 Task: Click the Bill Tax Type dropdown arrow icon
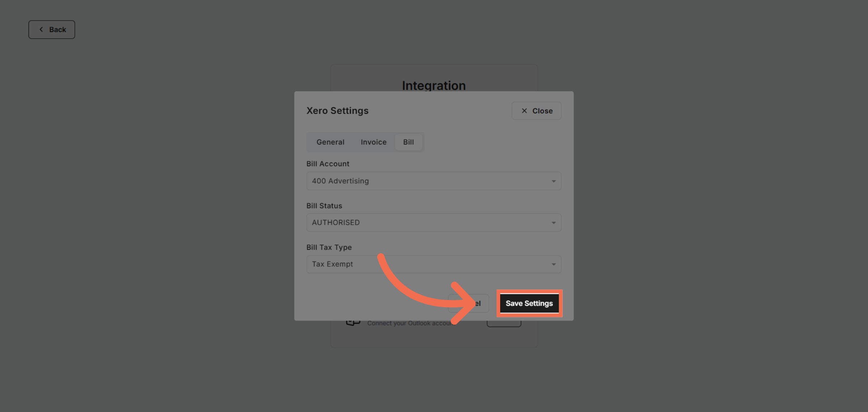point(553,264)
